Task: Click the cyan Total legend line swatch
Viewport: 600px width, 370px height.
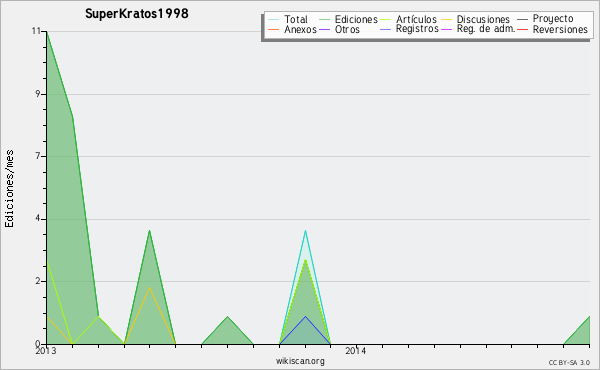Action: [274, 20]
